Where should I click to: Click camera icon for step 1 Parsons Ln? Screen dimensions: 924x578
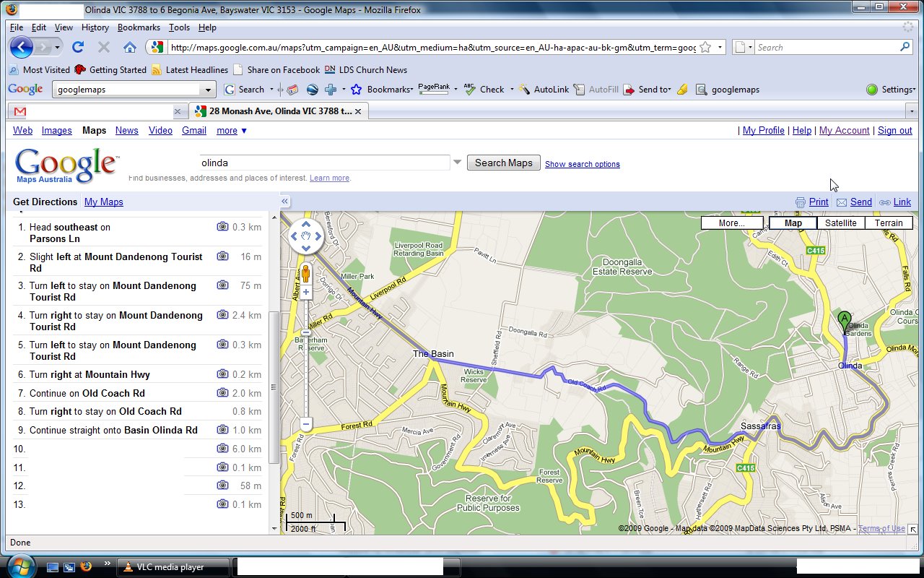(223, 227)
